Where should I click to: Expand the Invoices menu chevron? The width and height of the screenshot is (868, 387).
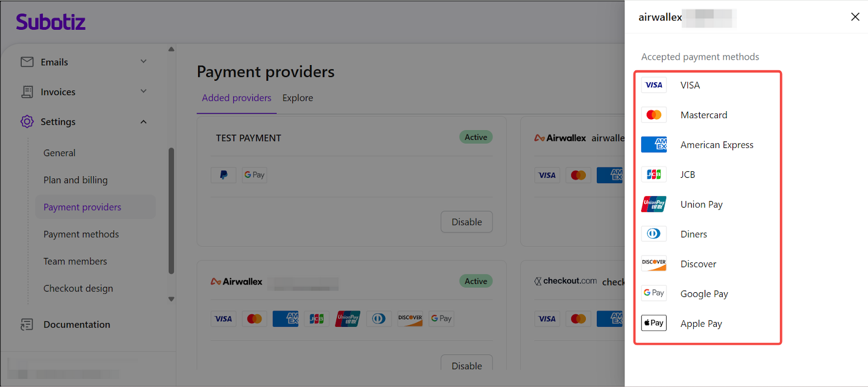pos(144,91)
